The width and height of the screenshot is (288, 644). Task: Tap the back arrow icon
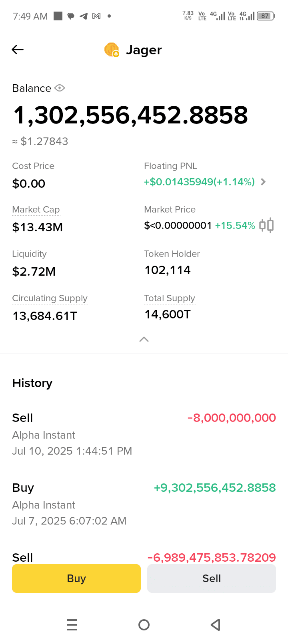point(18,50)
